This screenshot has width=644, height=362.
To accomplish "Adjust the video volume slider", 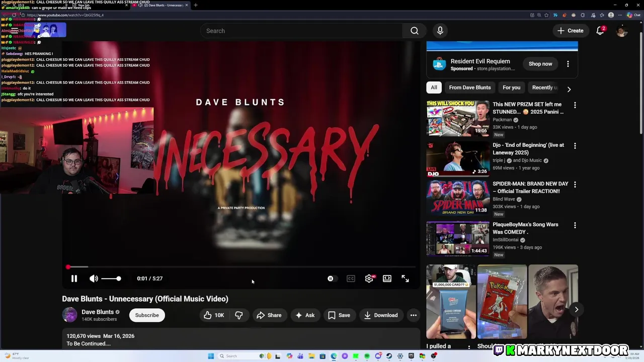I will (x=111, y=279).
